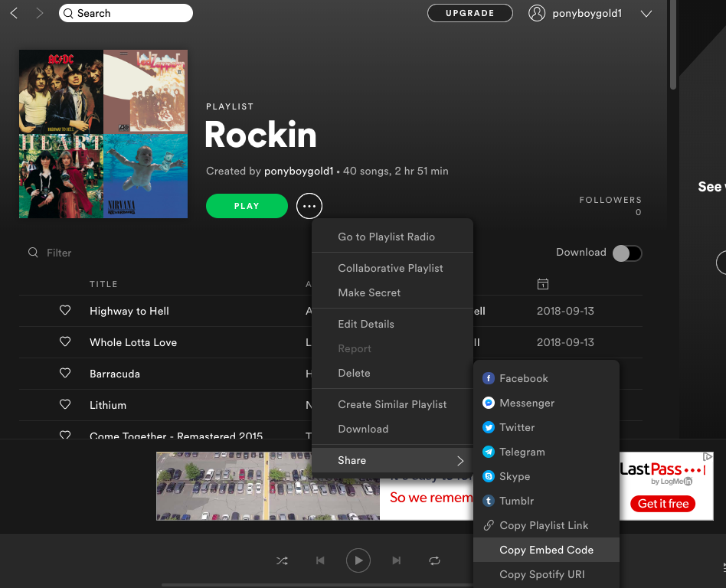Screen dimensions: 726x588
Task: Share playlist to Facebook
Action: [546, 378]
